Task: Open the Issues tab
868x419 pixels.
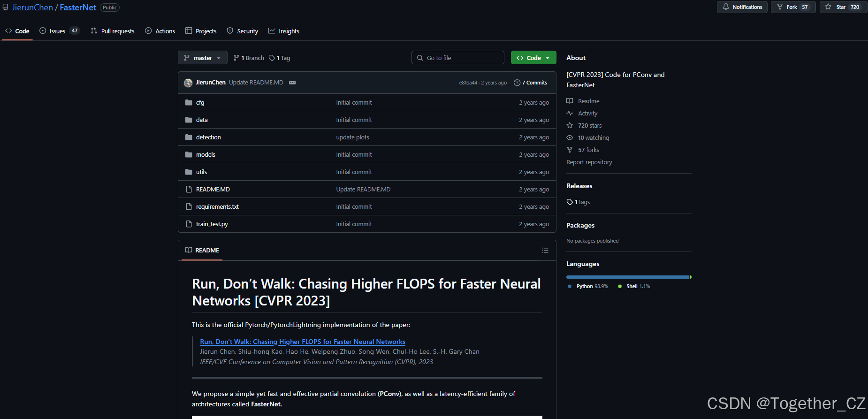Action: (59, 31)
